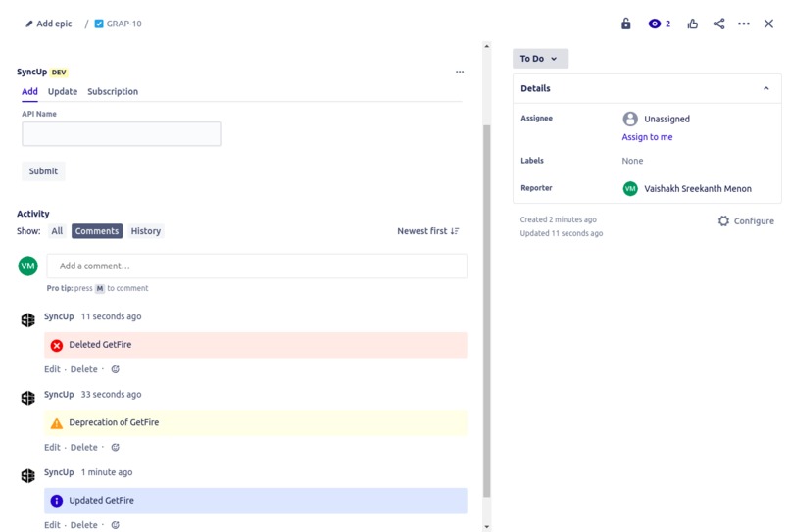Show All activity

pos(57,231)
